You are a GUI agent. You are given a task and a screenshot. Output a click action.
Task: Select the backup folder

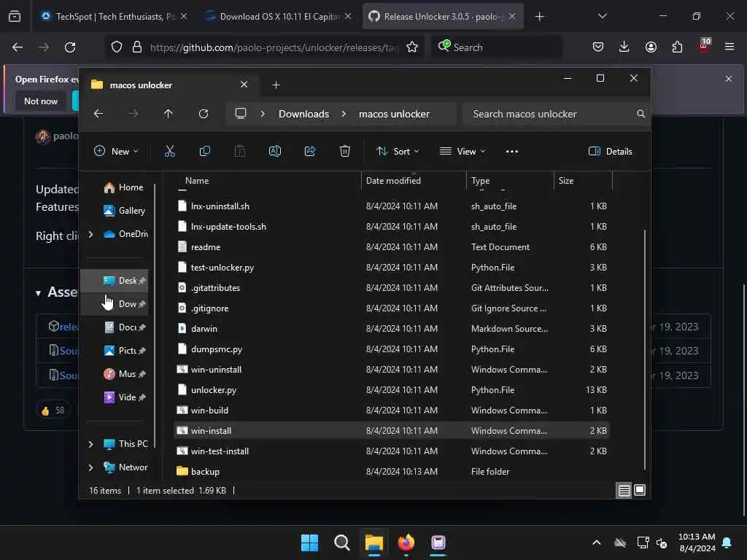click(x=392, y=472)
